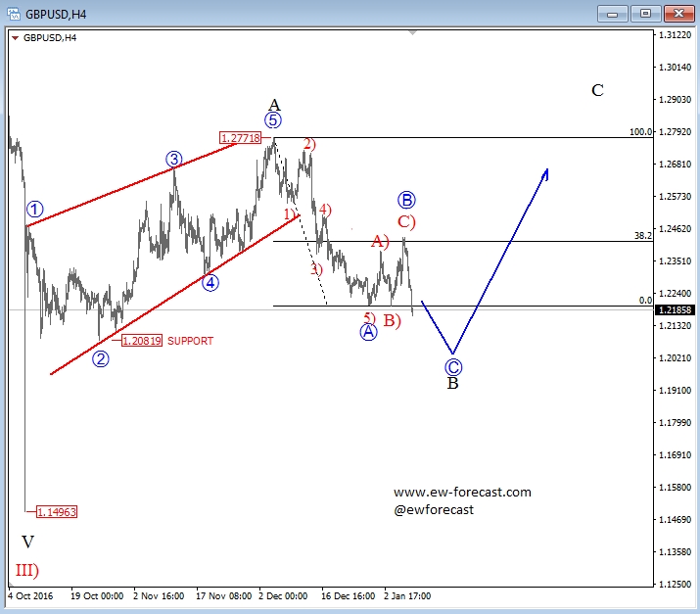This screenshot has width=700, height=614.
Task: Minimize the GBPUSD,H4 chart window
Action: coord(613,14)
